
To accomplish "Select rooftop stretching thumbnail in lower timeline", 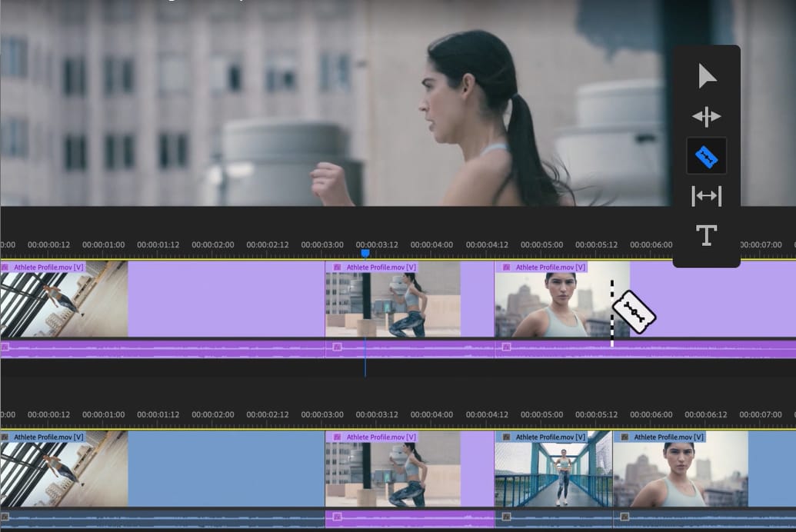I will [x=392, y=474].
